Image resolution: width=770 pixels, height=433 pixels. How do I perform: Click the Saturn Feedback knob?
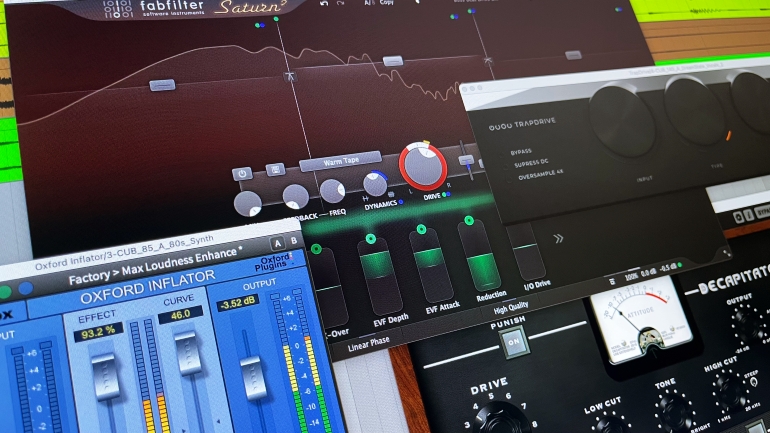click(296, 197)
